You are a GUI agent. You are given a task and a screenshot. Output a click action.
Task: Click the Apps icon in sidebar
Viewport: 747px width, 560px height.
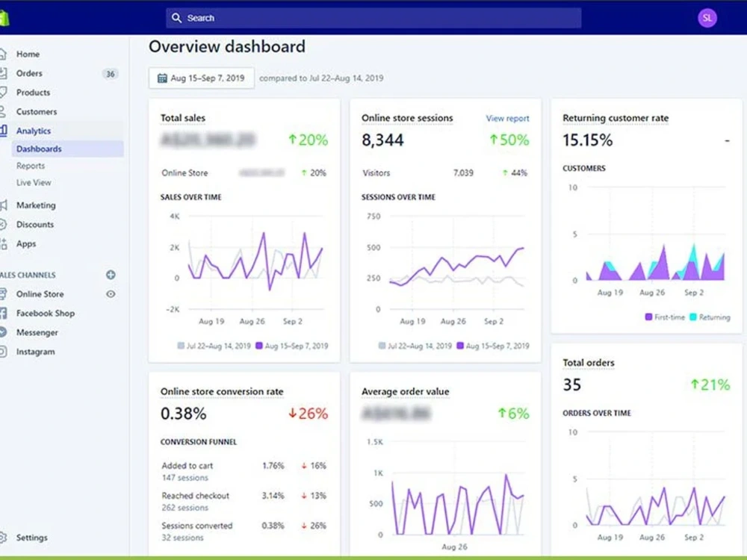coord(3,244)
